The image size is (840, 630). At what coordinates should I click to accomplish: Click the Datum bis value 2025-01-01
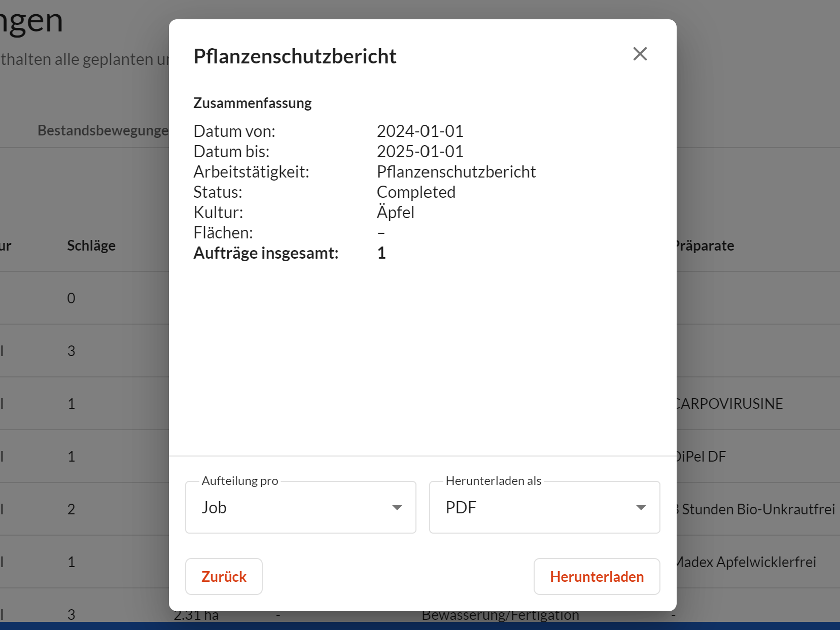click(420, 152)
